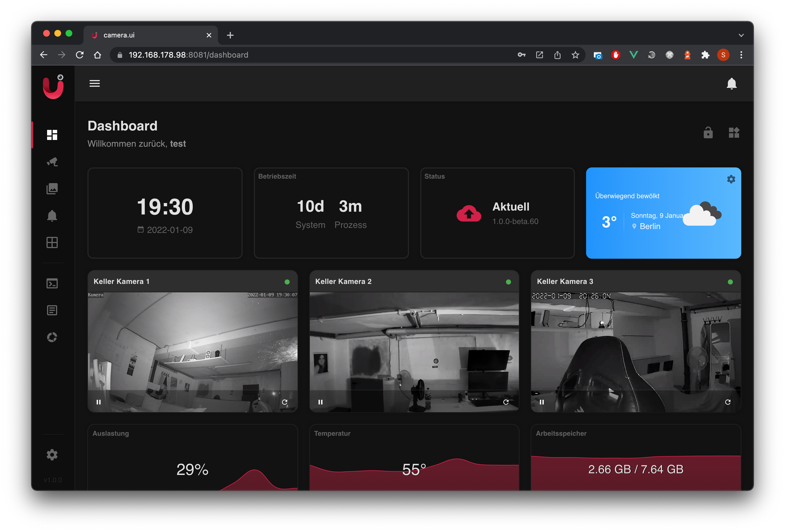Viewport: 785px width, 532px height.
Task: Open Settings gear in sidebar
Action: pyautogui.click(x=52, y=455)
